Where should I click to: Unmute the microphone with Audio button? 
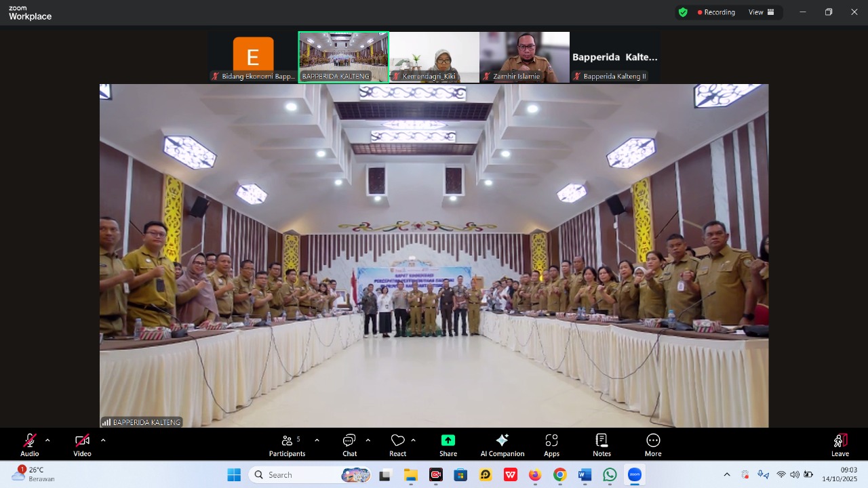[30, 445]
